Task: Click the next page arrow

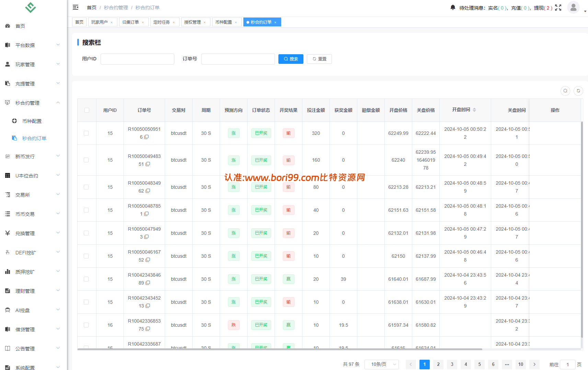Action: coord(534,364)
